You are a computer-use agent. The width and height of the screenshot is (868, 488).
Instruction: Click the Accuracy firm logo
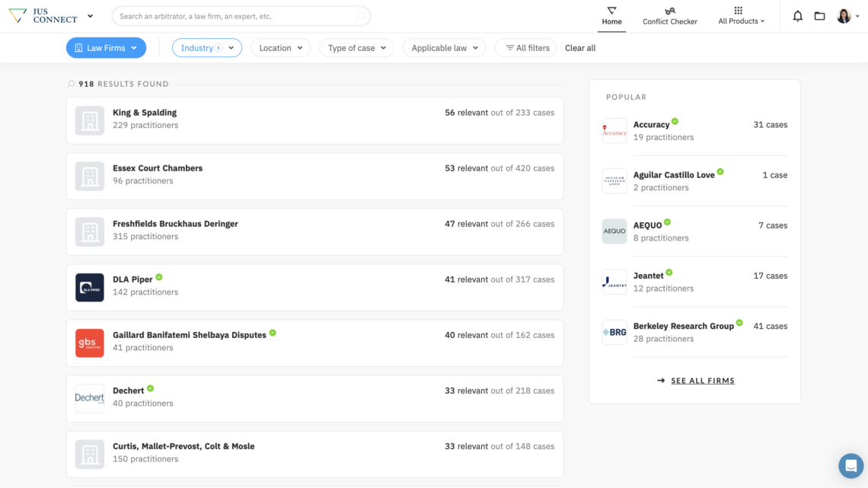point(614,131)
